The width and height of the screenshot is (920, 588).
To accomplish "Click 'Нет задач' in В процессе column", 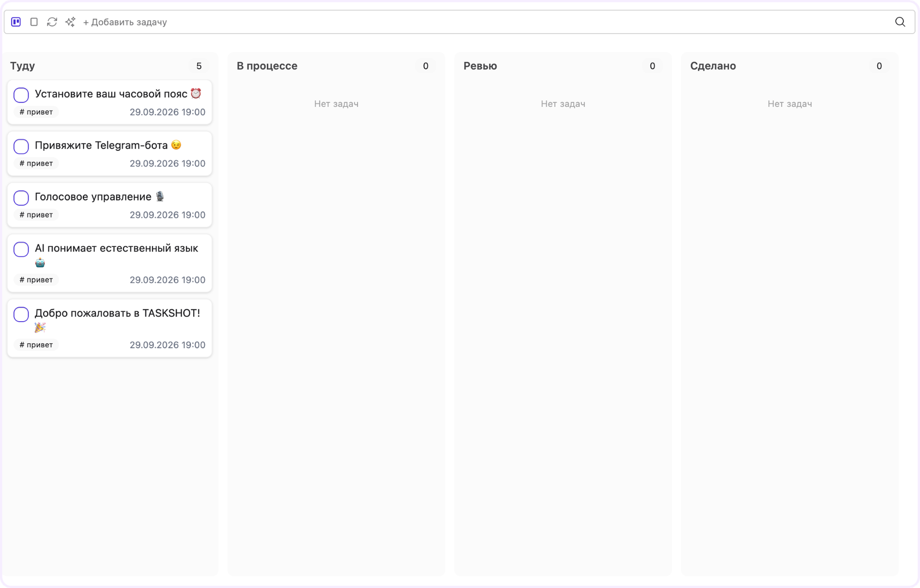I will pyautogui.click(x=336, y=104).
